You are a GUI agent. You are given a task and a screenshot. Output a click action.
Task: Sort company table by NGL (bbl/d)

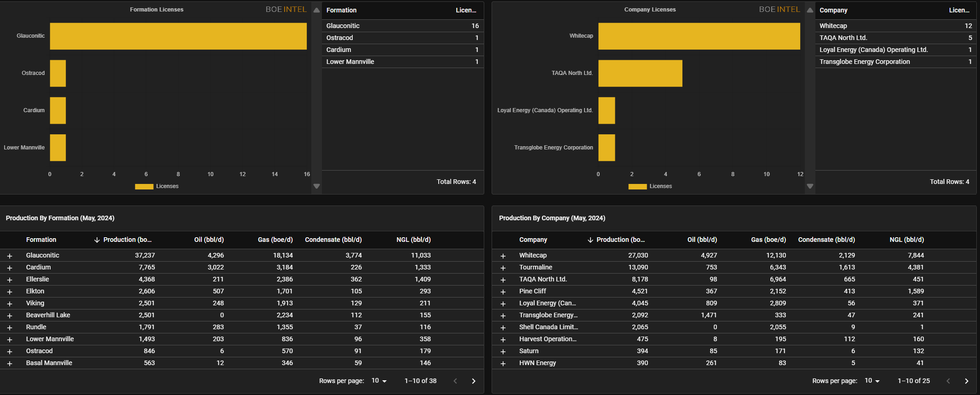click(907, 240)
